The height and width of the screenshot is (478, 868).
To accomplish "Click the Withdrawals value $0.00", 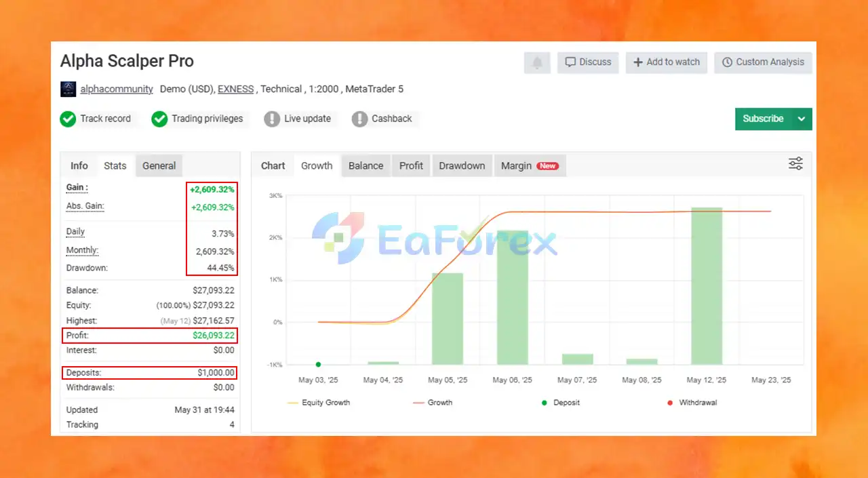I will [x=224, y=388].
